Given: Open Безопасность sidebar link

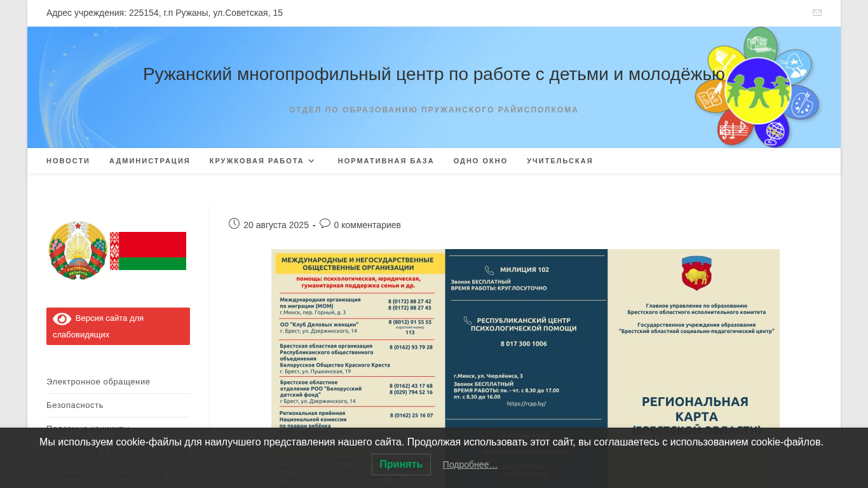Looking at the screenshot, I should [75, 405].
